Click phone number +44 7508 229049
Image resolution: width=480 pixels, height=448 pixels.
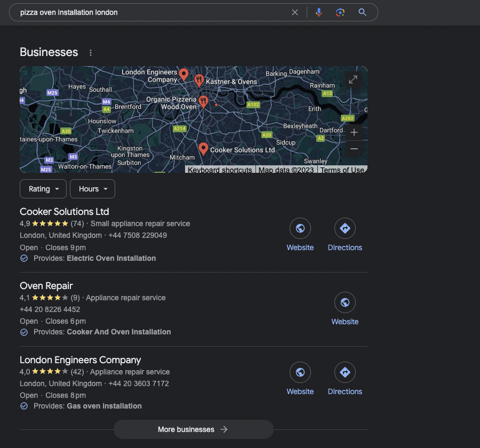tap(138, 236)
